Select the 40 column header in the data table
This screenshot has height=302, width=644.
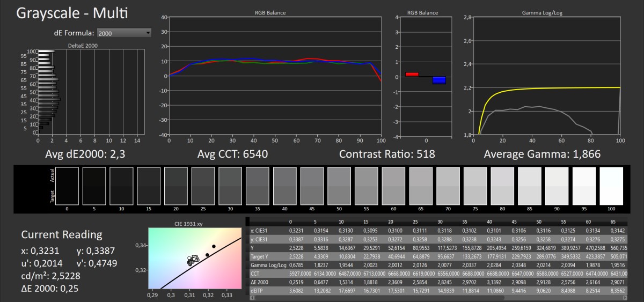click(489, 222)
